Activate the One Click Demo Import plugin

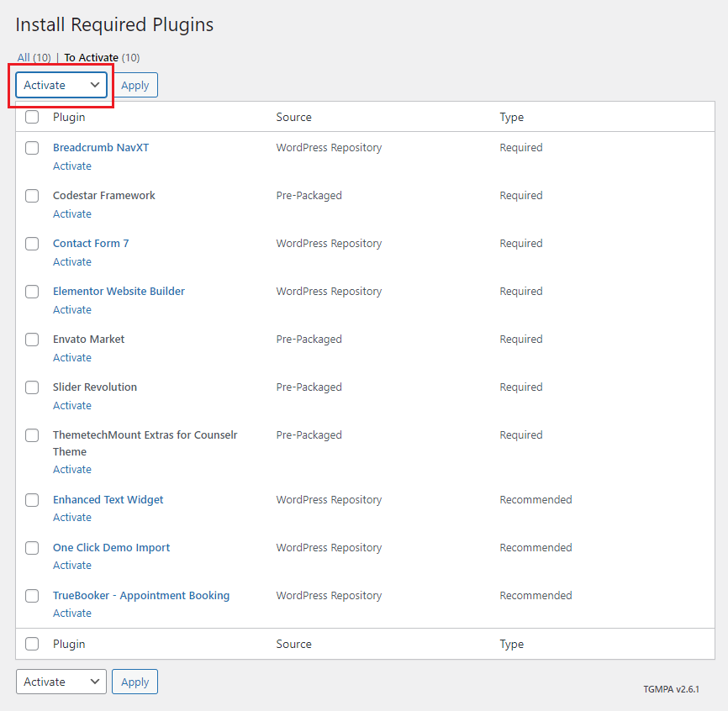coord(72,566)
